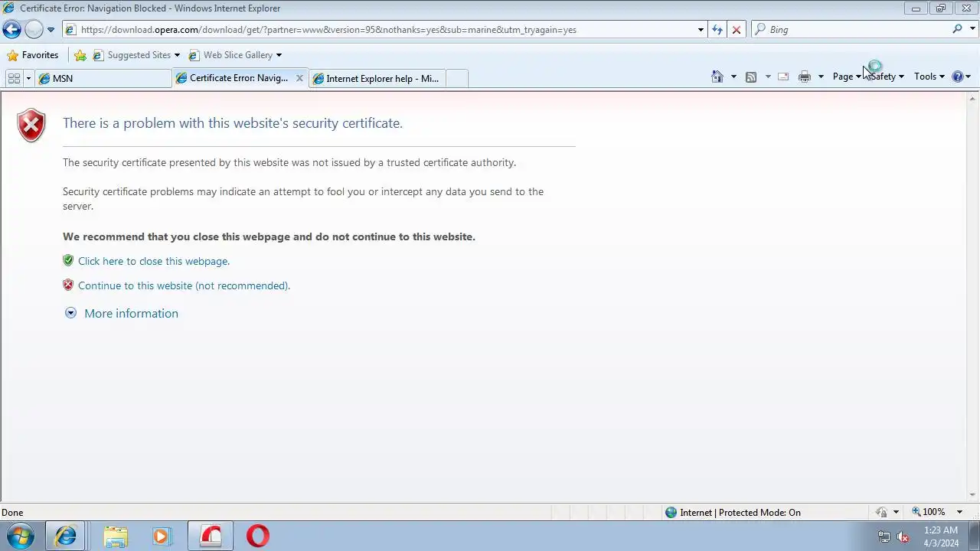The width and height of the screenshot is (980, 551).
Task: Open the tab list dropdown arrow
Action: tap(28, 78)
